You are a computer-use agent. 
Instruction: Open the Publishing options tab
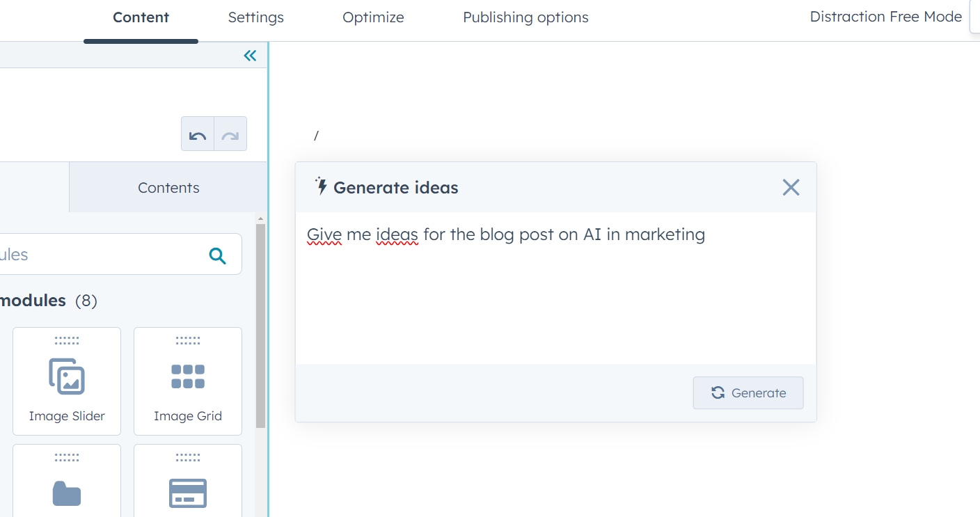525,17
